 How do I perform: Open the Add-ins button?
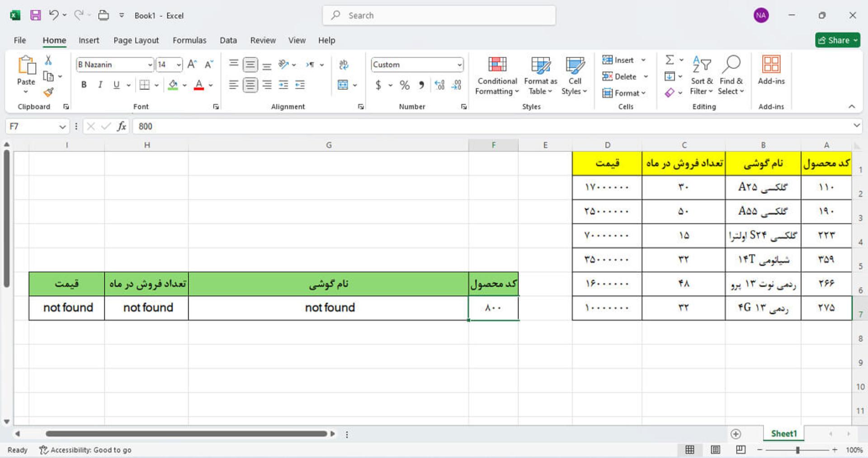click(x=771, y=70)
